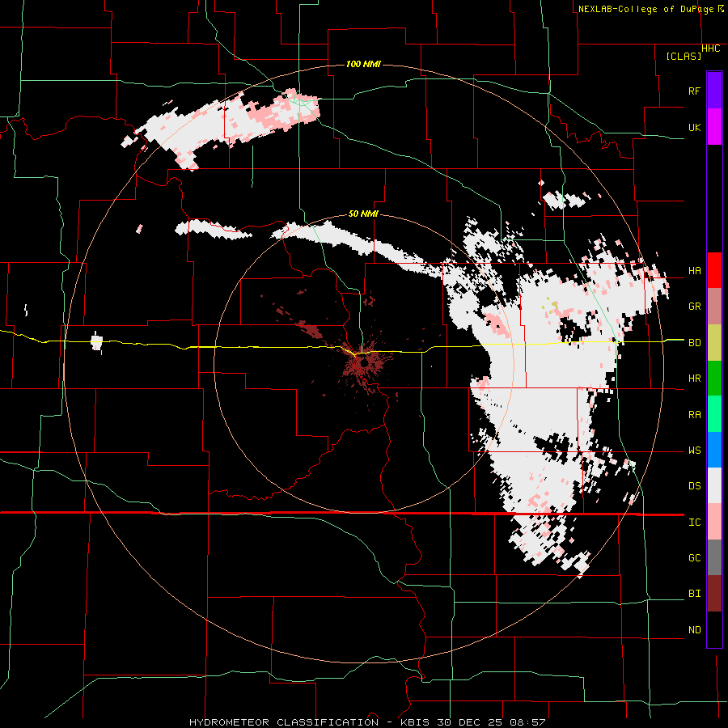Viewport: 728px width, 728px height.
Task: Click the GR legend label
Action: tap(694, 307)
